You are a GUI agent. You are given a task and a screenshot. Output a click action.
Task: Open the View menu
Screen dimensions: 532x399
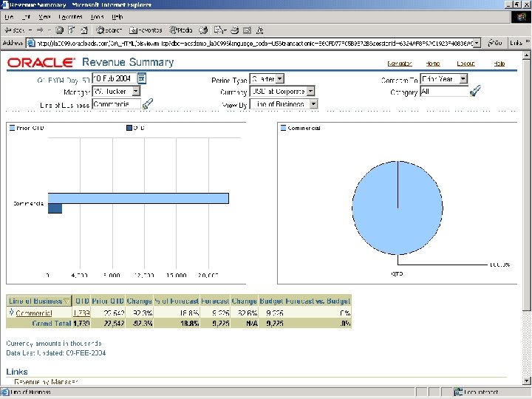44,16
